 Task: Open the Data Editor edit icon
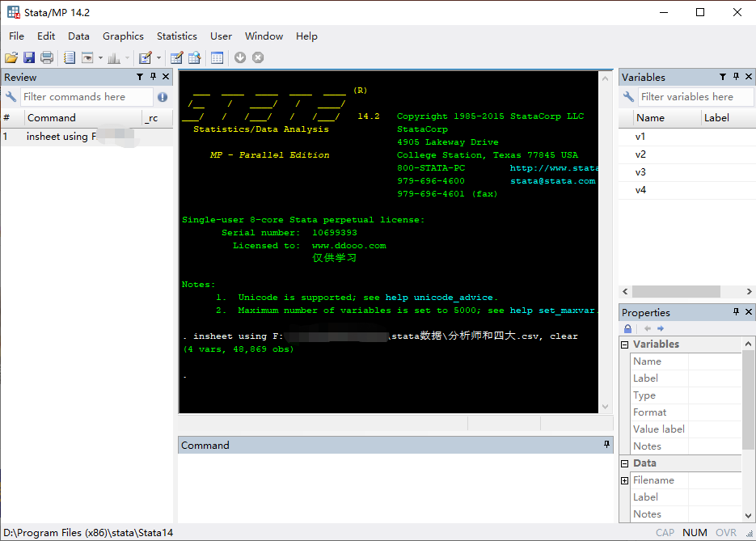(x=176, y=58)
